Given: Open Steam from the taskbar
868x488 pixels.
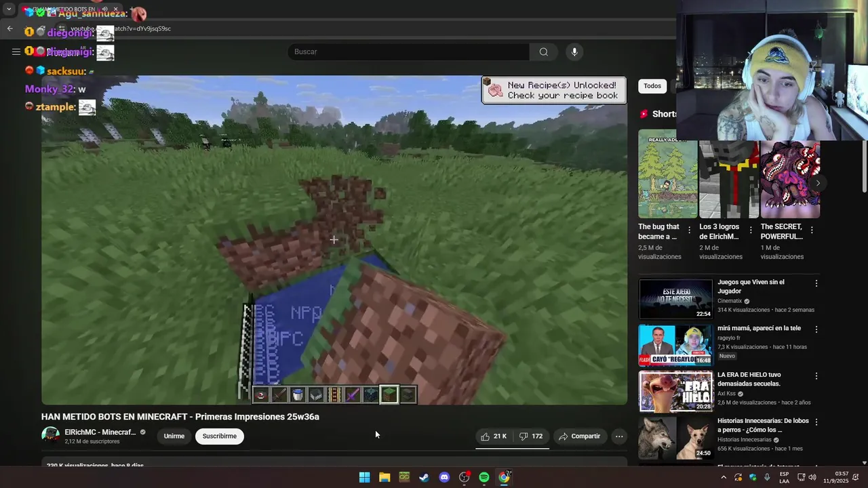Looking at the screenshot, I should pos(424,477).
